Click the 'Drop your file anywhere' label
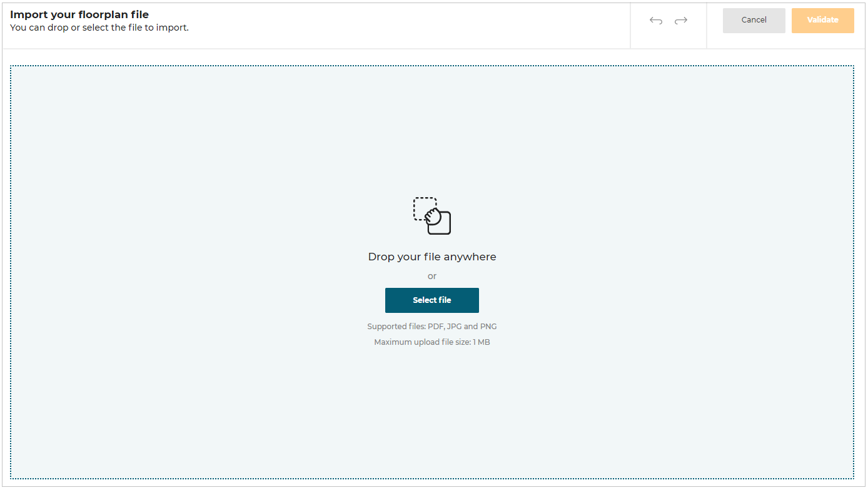This screenshot has height=490, width=868. point(432,257)
